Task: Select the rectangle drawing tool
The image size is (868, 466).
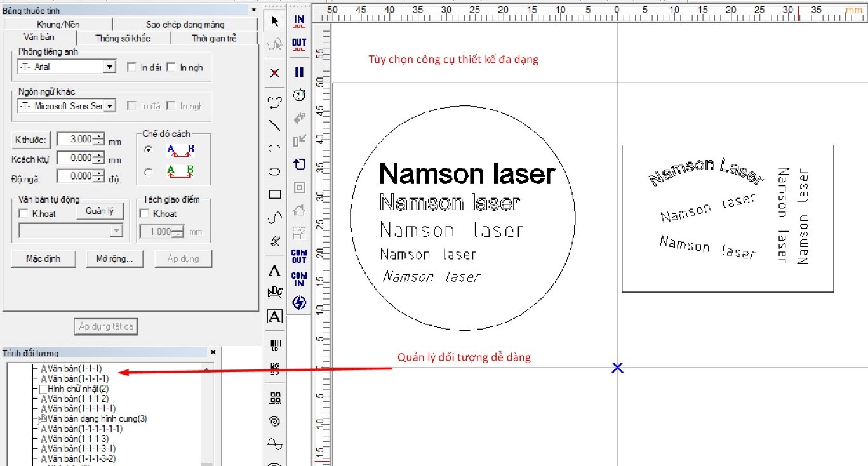Action: click(274, 194)
